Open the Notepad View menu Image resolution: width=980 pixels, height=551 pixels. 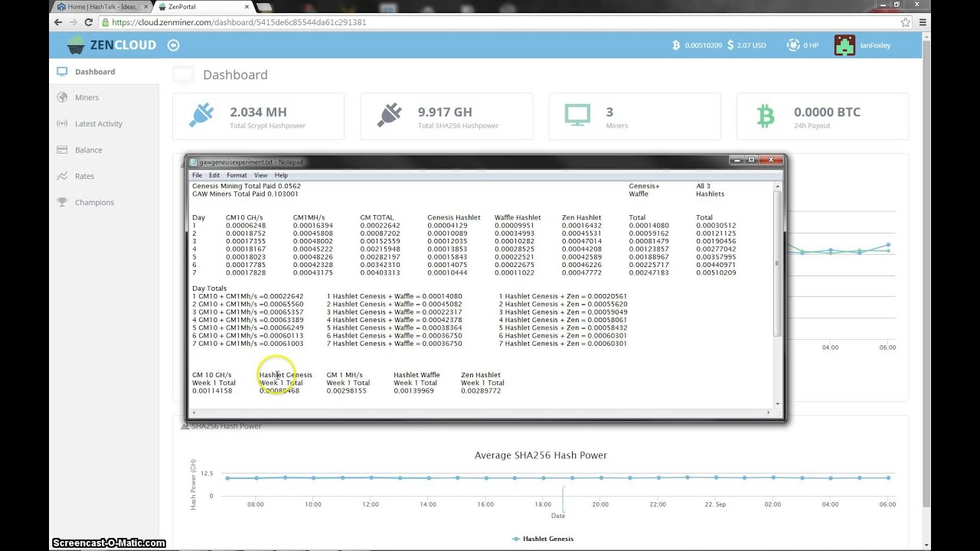pyautogui.click(x=261, y=175)
